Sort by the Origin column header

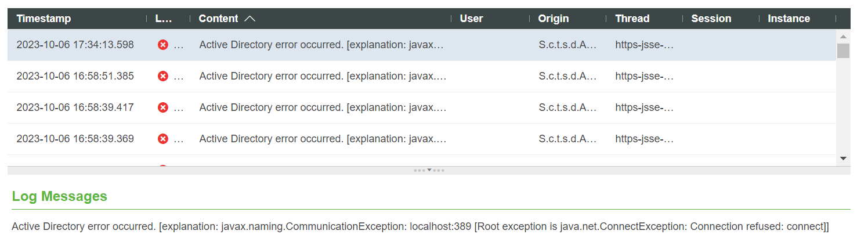(553, 19)
